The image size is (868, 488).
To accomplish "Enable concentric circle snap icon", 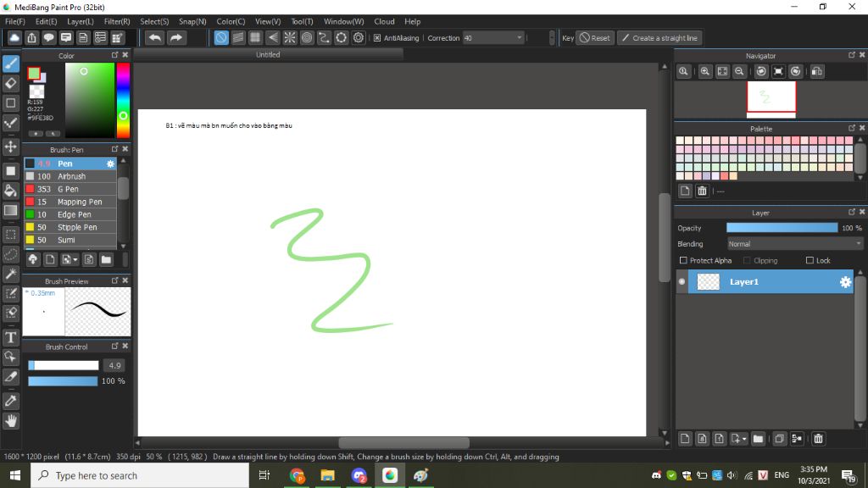I will pos(307,37).
